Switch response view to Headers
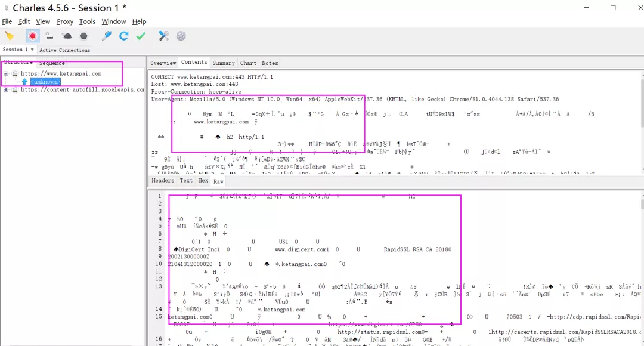The height and width of the screenshot is (346, 644). [x=163, y=180]
